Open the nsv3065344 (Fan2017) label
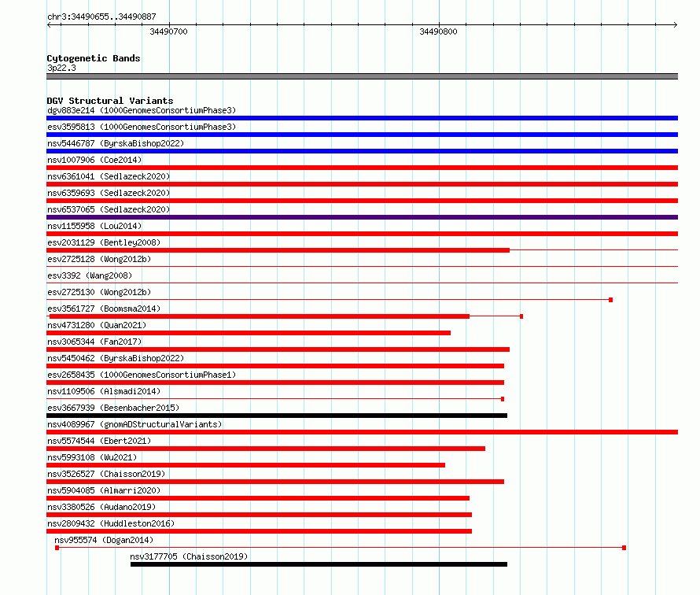 94,342
